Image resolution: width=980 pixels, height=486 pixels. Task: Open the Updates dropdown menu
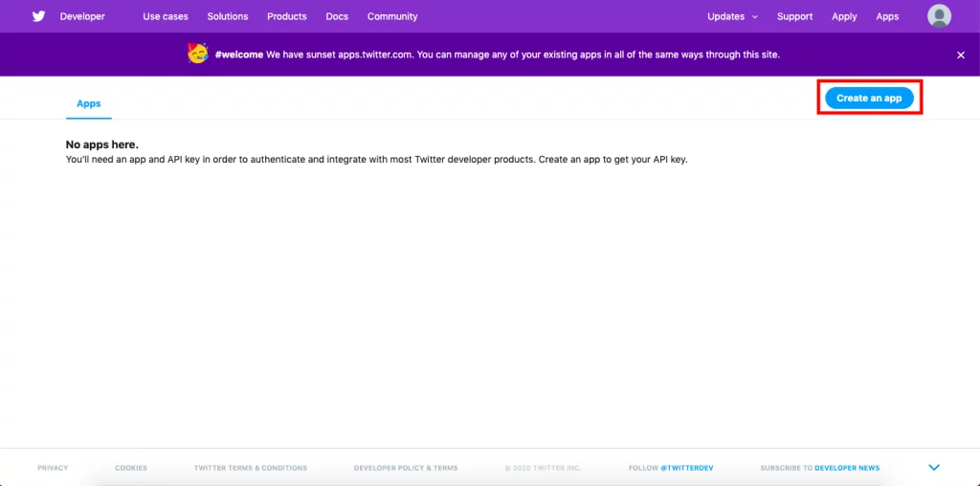(732, 17)
